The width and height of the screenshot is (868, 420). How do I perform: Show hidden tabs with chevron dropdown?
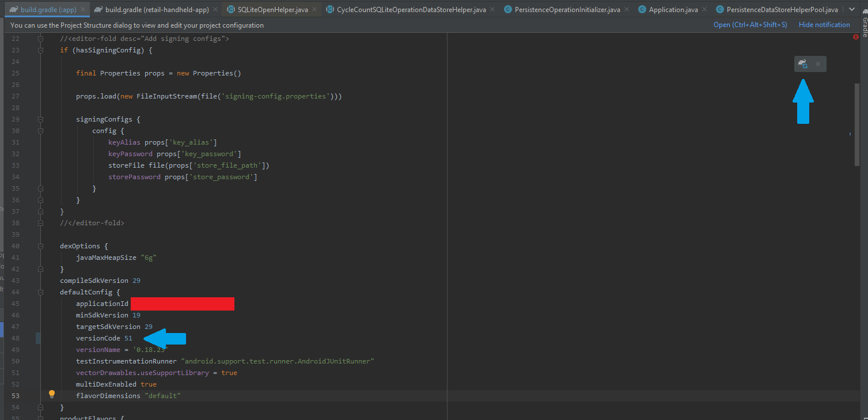point(852,10)
